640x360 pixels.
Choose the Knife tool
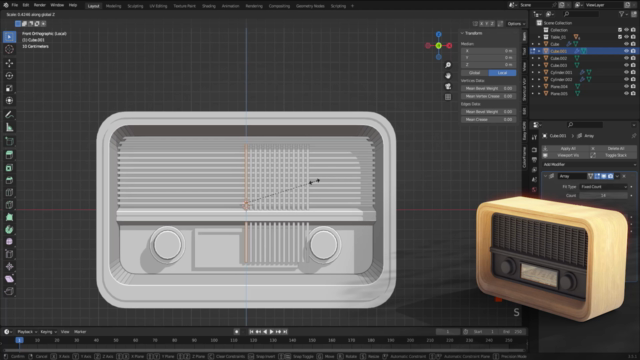pos(9,204)
